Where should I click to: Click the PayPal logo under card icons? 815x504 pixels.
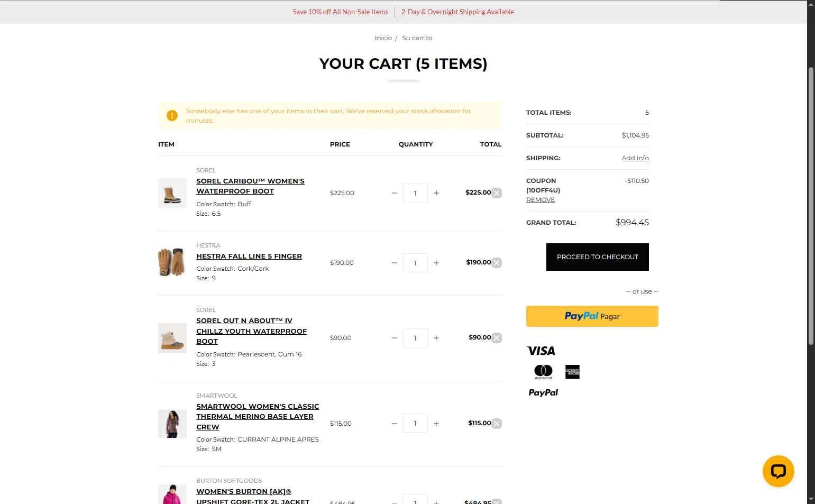(543, 392)
